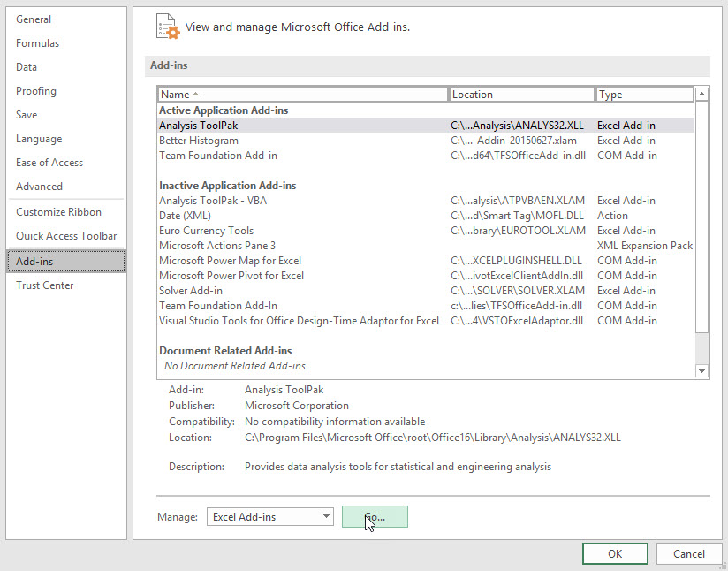
Task: Select Microsoft Power Map for Excel
Action: 426,261
